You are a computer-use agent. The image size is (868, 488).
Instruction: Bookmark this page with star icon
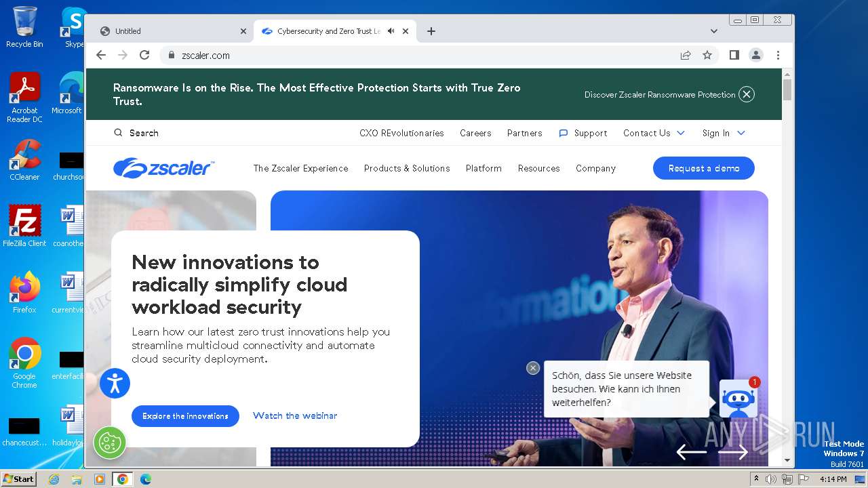pyautogui.click(x=707, y=55)
